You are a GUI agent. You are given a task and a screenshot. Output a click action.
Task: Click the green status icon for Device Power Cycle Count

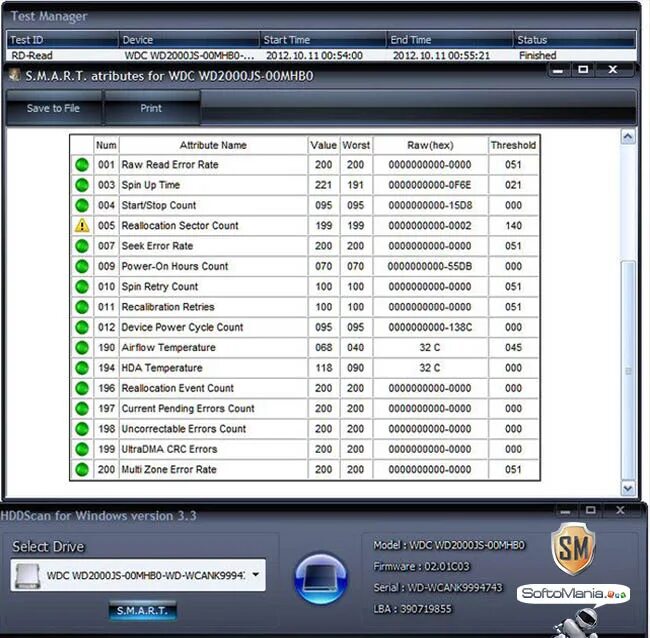point(82,327)
